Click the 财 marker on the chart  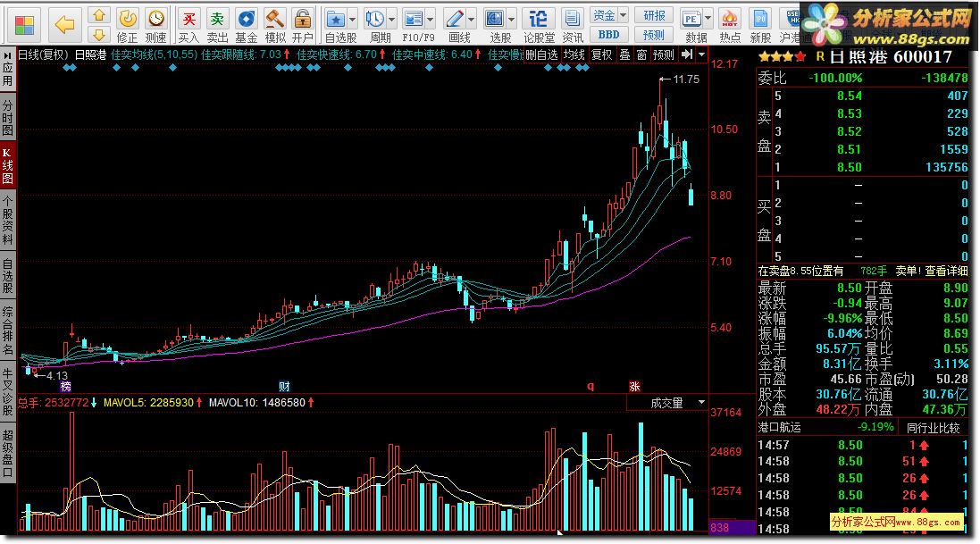point(284,387)
